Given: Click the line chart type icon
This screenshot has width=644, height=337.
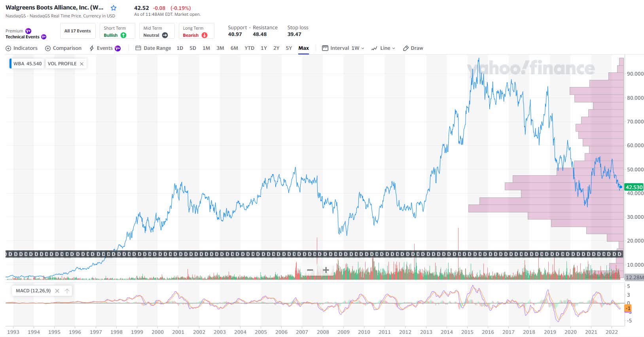Looking at the screenshot, I should [x=374, y=48].
